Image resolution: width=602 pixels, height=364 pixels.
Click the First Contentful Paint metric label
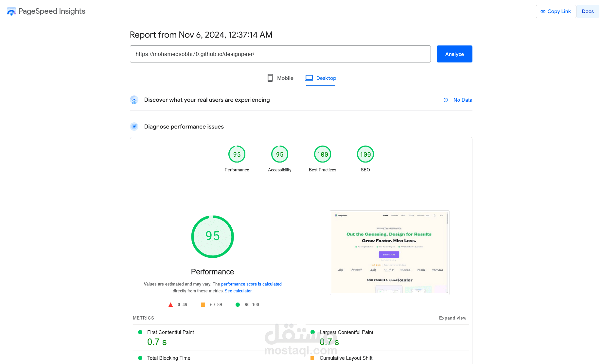click(x=170, y=332)
